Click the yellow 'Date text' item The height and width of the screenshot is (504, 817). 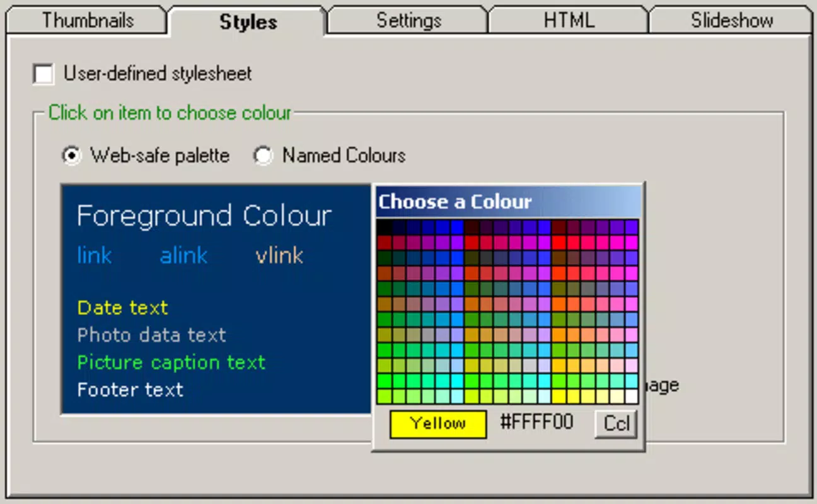click(x=123, y=307)
